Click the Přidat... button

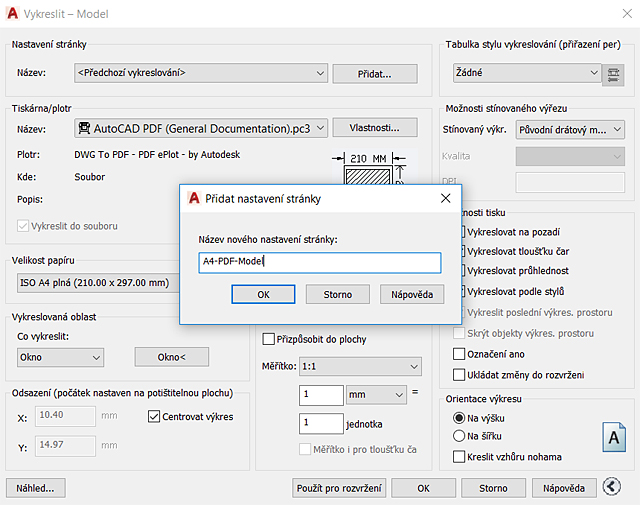click(x=375, y=74)
